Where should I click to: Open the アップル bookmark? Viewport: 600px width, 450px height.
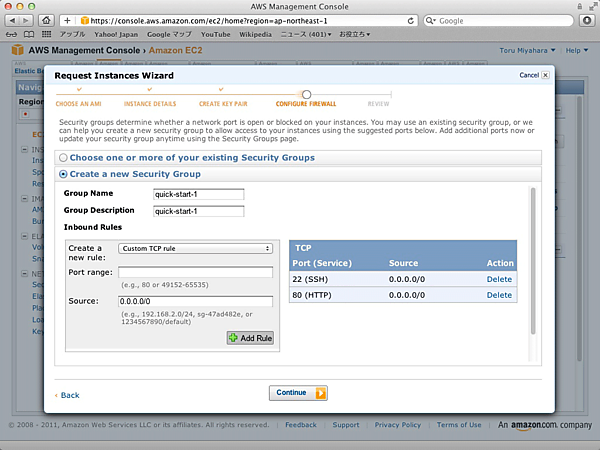pos(72,34)
